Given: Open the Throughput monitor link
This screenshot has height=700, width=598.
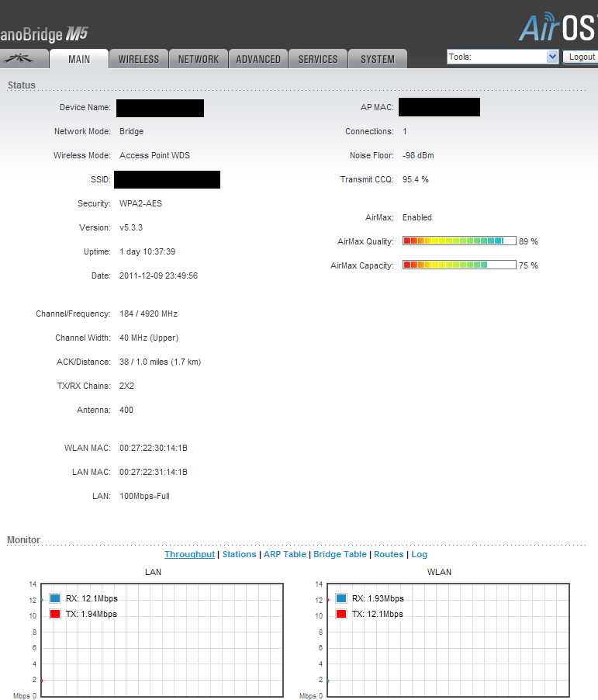Looking at the screenshot, I should coord(189,554).
